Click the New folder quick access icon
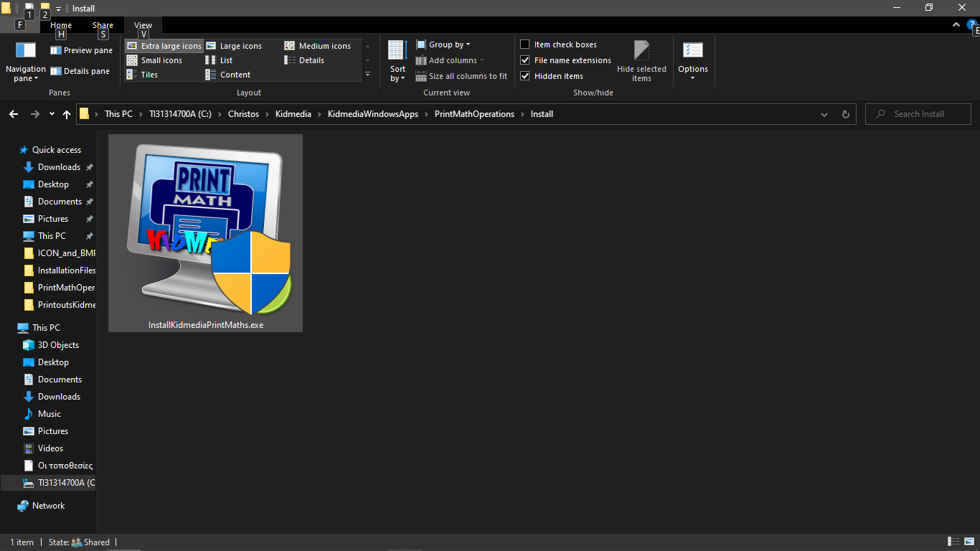The image size is (980, 551). point(44,9)
